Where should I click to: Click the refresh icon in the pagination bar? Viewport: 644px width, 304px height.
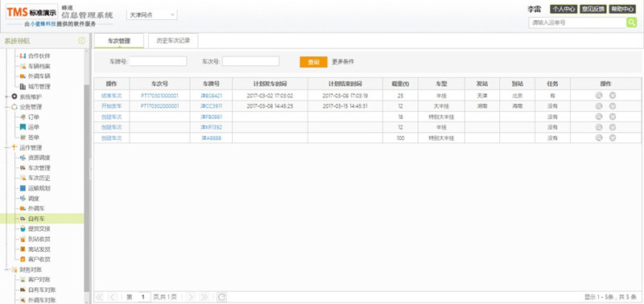coord(222,297)
